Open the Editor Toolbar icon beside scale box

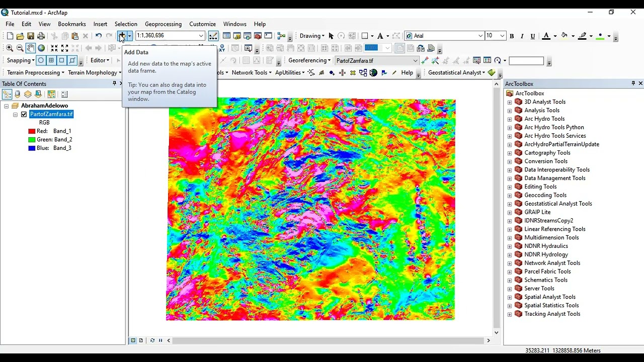click(x=213, y=36)
